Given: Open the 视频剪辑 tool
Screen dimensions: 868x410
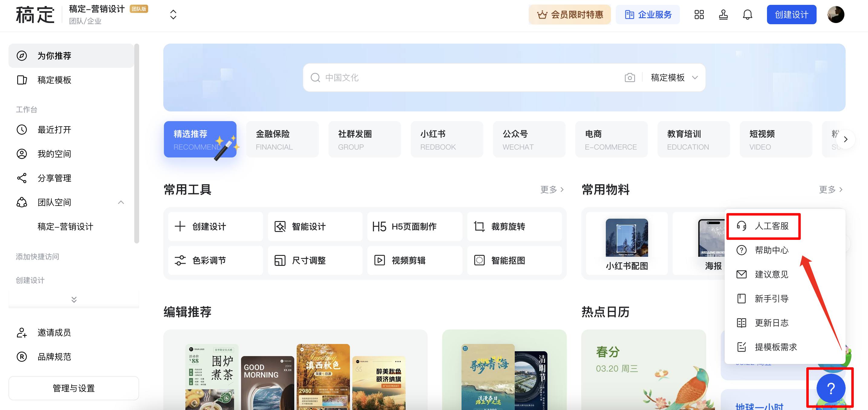Looking at the screenshot, I should (x=415, y=260).
